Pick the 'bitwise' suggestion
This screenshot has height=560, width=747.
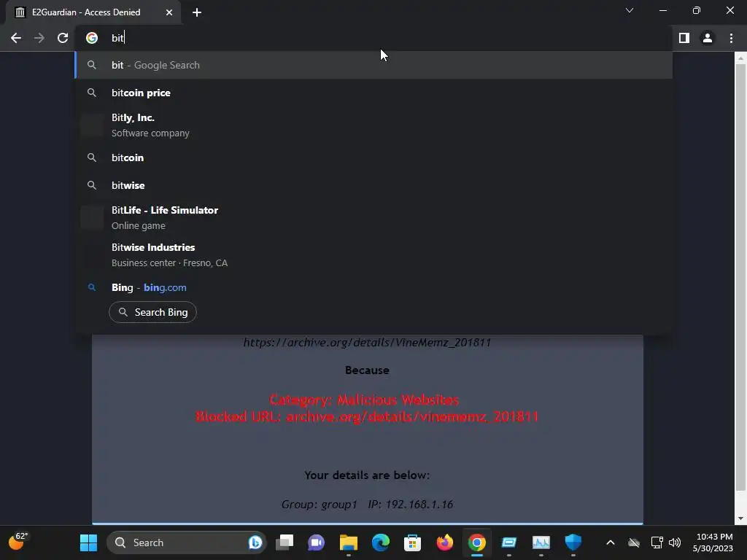(x=374, y=185)
